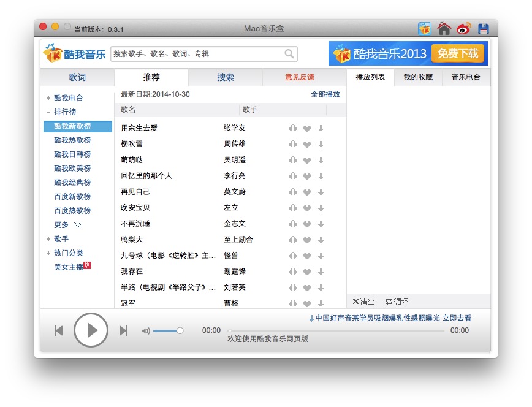Show more charts via 更多 >>
The width and height of the screenshot is (532, 407).
pyautogui.click(x=67, y=225)
